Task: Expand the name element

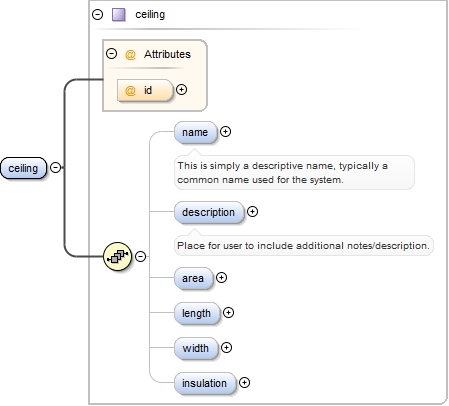Action: pyautogui.click(x=225, y=132)
